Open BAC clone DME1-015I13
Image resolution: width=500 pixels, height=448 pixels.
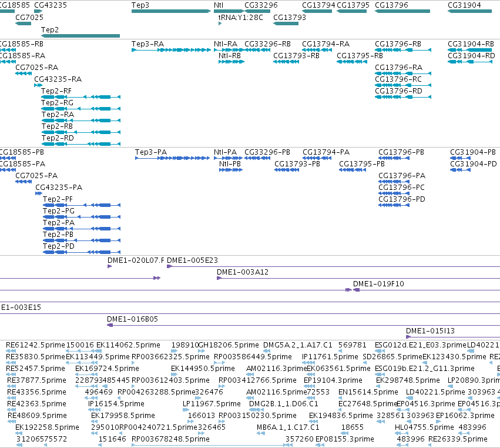tap(430, 331)
